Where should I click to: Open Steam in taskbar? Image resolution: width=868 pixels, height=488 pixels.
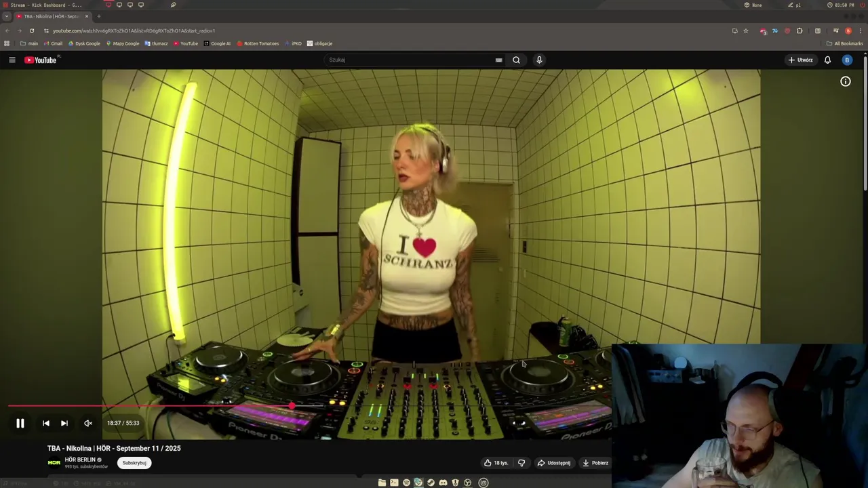431,483
